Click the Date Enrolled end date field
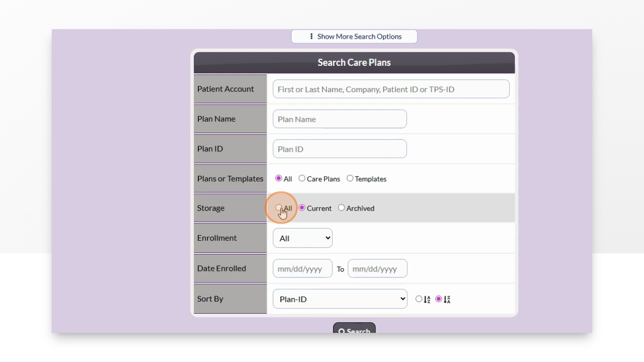This screenshot has height=362, width=644. (x=377, y=268)
